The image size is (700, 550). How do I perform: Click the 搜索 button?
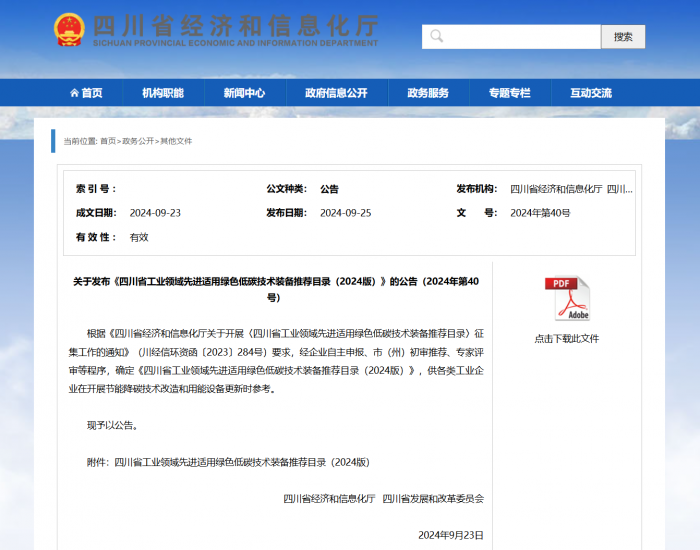pyautogui.click(x=623, y=37)
